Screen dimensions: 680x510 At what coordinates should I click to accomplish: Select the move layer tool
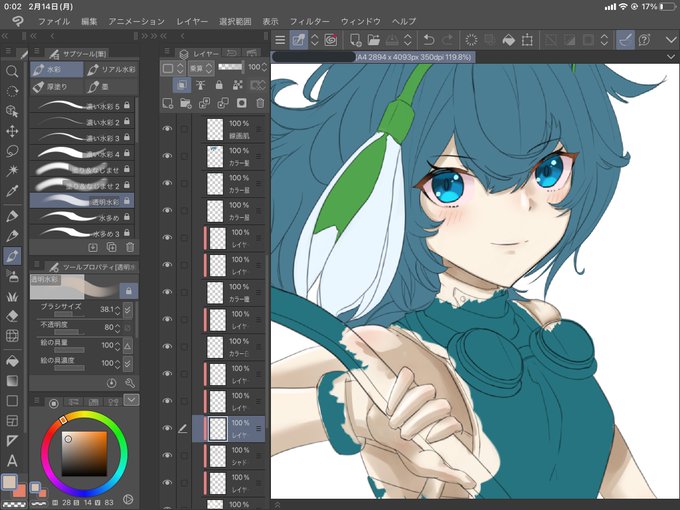(12, 131)
